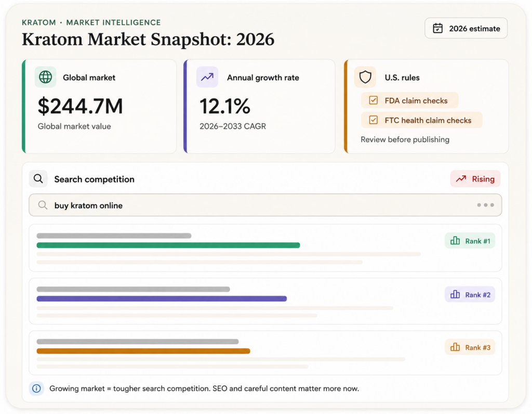Toggle the FDA claim checks checkbox
The width and height of the screenshot is (532, 414).
coord(373,100)
